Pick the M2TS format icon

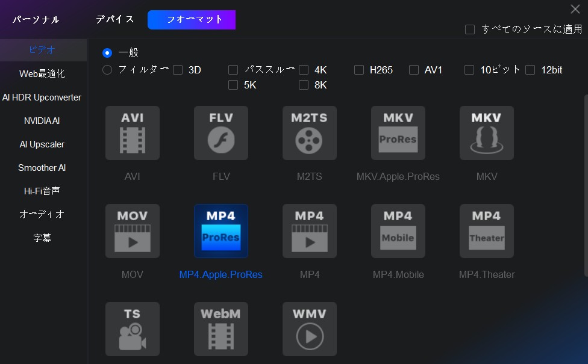coord(310,133)
